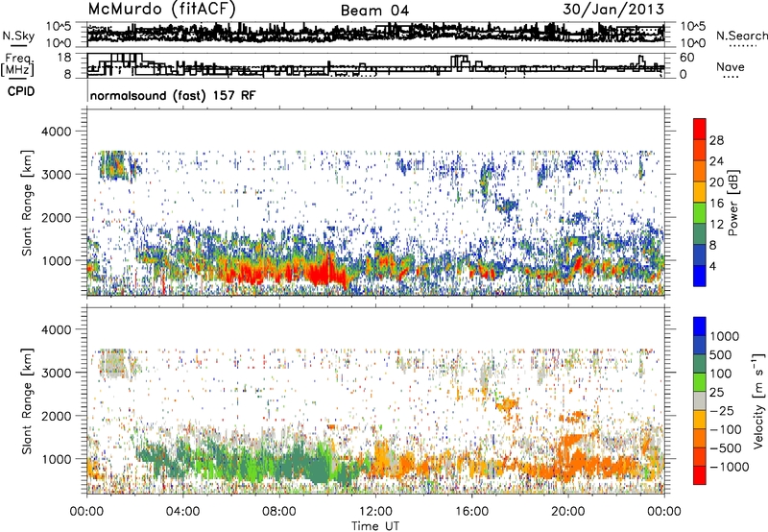This screenshot has width=768, height=532.
Task: Select the 20 label on power colorbar
Action: pos(716,182)
